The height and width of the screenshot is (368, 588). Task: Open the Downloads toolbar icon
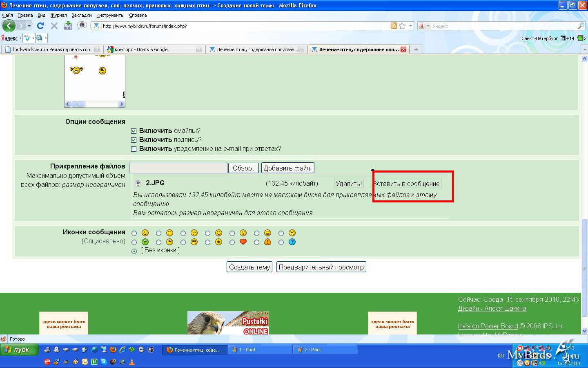[68, 26]
